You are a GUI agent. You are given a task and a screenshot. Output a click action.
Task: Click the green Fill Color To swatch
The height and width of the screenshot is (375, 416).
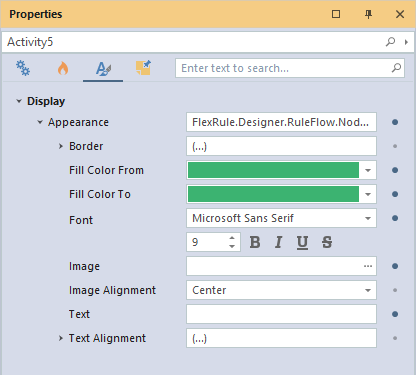pos(273,194)
